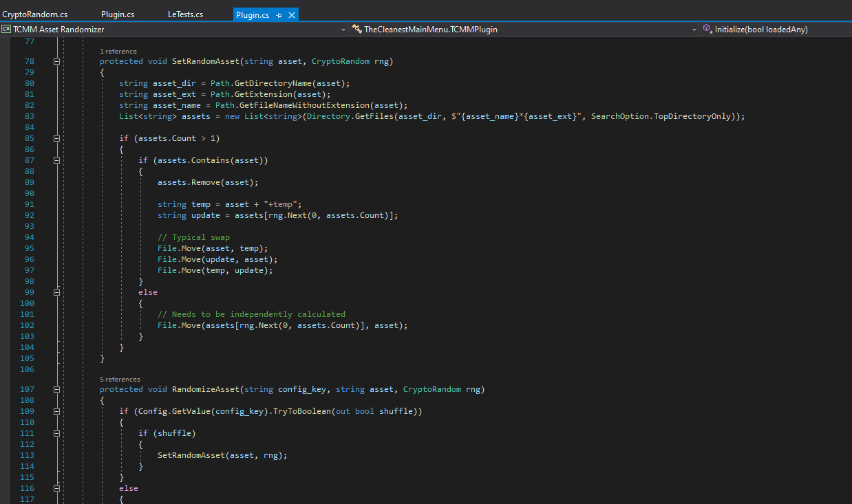Collapse the RandomizeAsset method at line 107
The height and width of the screenshot is (504, 852).
tap(57, 389)
